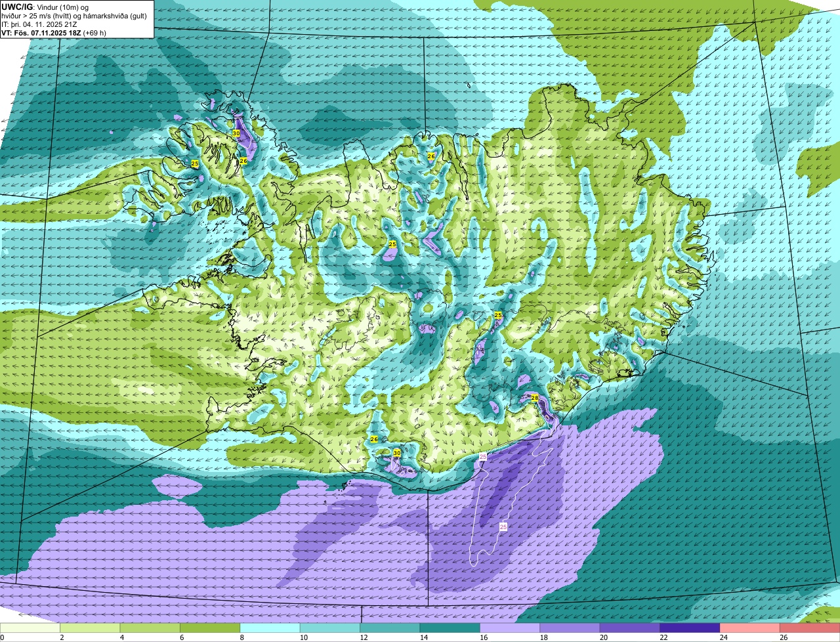Select the 2–4 m/s legend color band
Viewport: 840px width, 642px height.
point(90,628)
